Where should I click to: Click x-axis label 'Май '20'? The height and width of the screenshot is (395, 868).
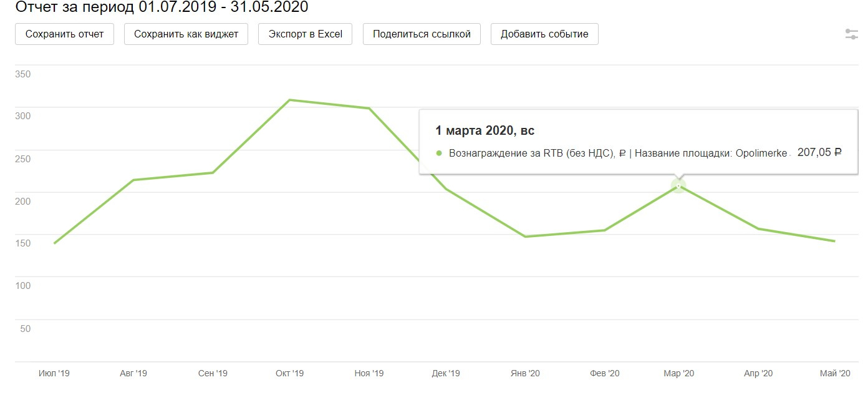click(835, 373)
